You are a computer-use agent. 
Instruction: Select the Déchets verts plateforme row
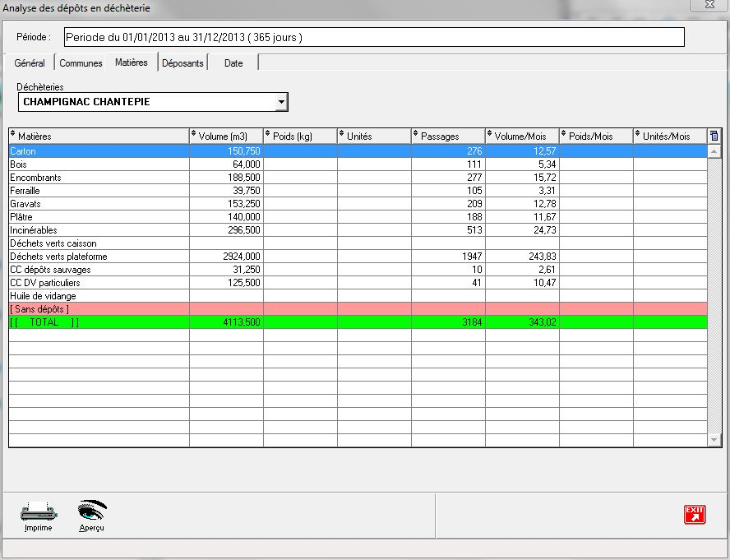(99, 257)
